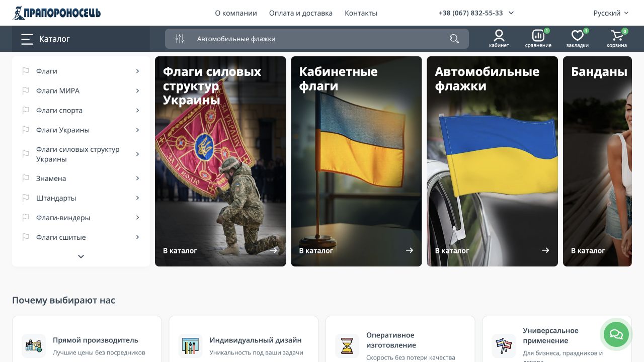
Task: Focus the Автомобильные флажки search field
Action: pyautogui.click(x=317, y=39)
